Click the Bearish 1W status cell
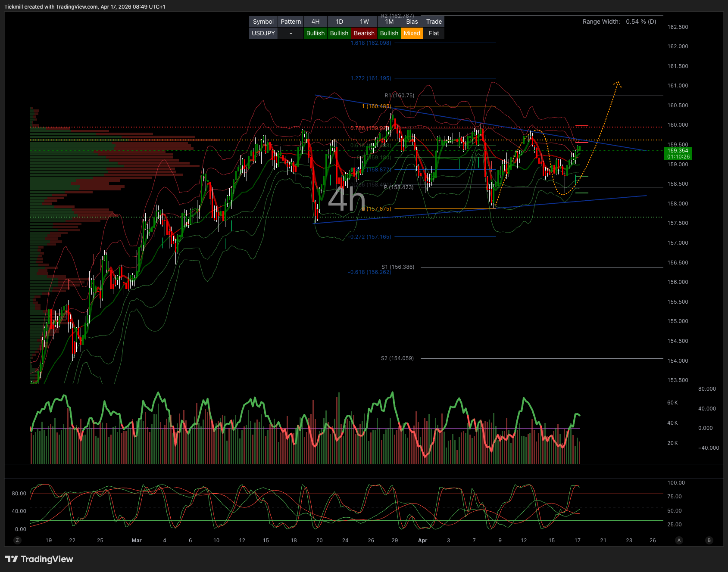Image resolution: width=728 pixels, height=572 pixels. coord(364,33)
